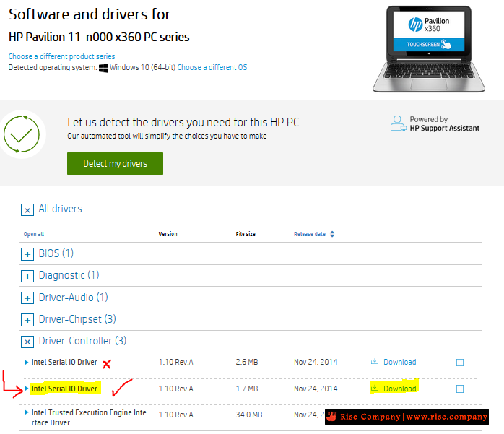Click the Version column header
This screenshot has height=434, width=504.
pos(168,234)
